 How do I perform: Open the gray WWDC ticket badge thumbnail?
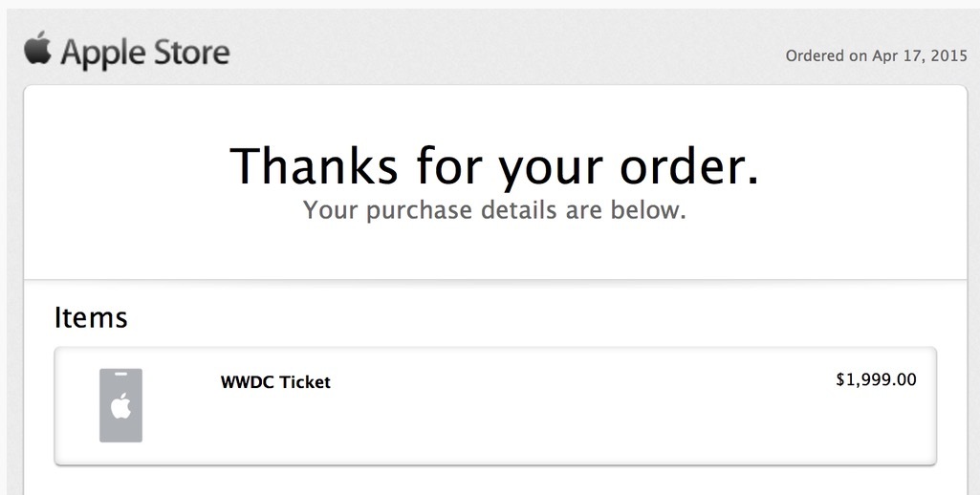tap(120, 405)
